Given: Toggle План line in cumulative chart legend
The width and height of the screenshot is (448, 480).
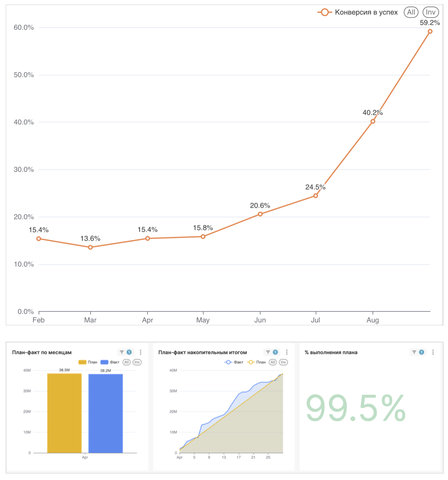Looking at the screenshot, I should click(256, 362).
